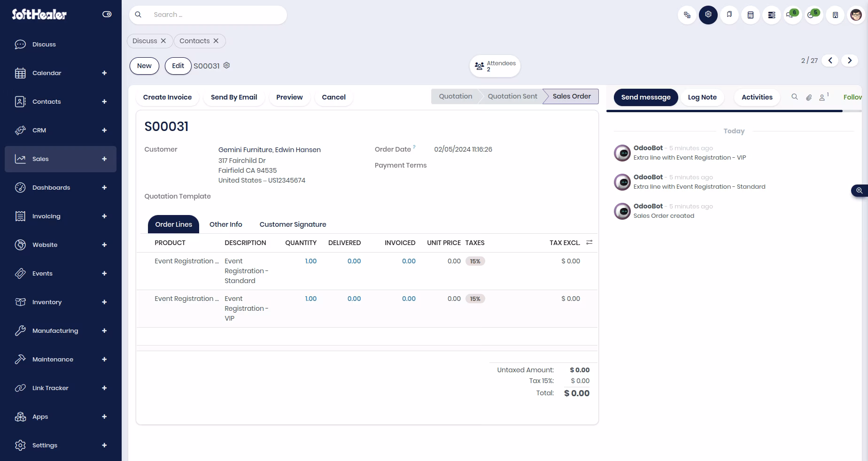Expand the Inventory menu plus sign

(104, 302)
